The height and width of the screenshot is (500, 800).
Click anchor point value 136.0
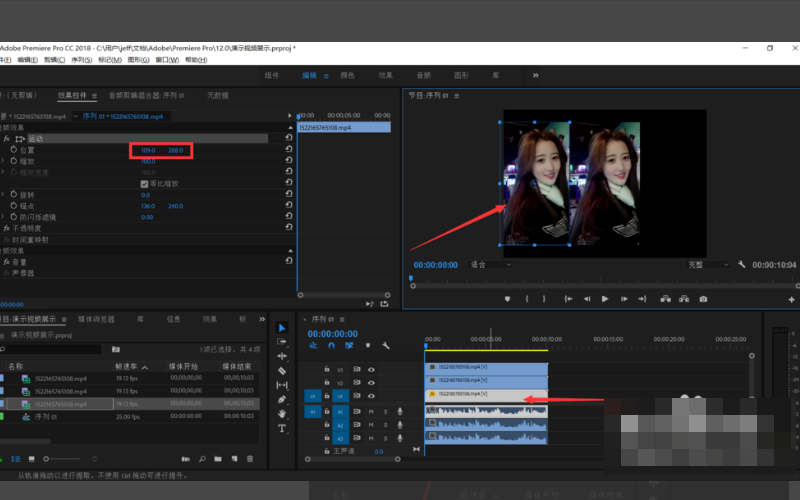pyautogui.click(x=148, y=206)
